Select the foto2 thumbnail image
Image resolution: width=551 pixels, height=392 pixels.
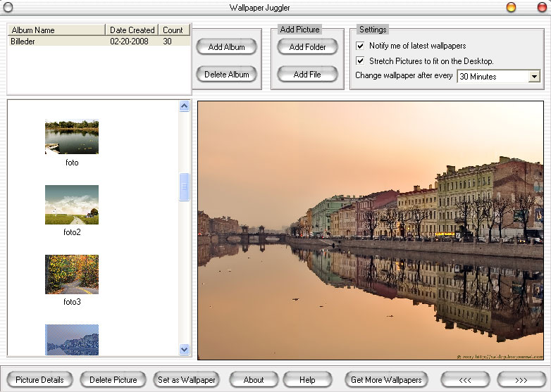(72, 205)
